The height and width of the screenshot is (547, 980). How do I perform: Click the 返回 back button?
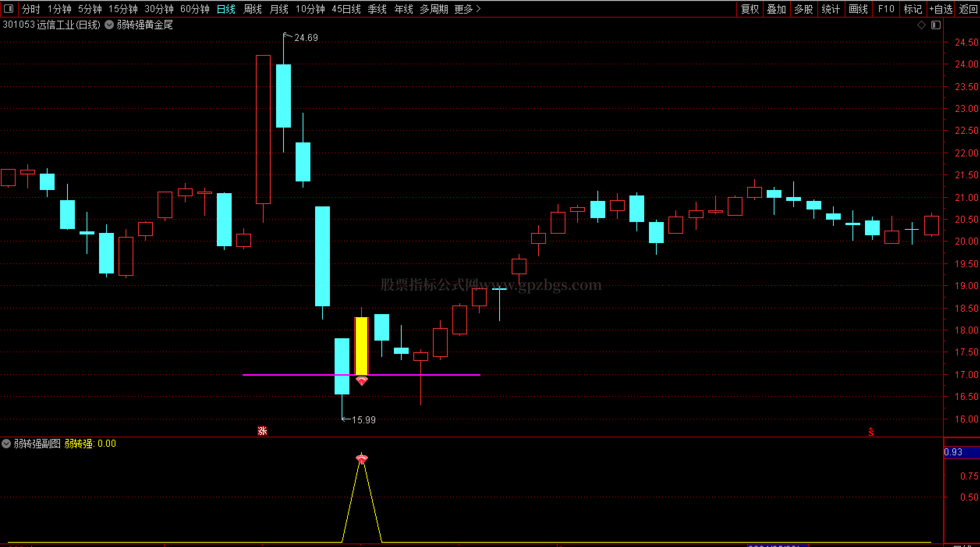(968, 9)
